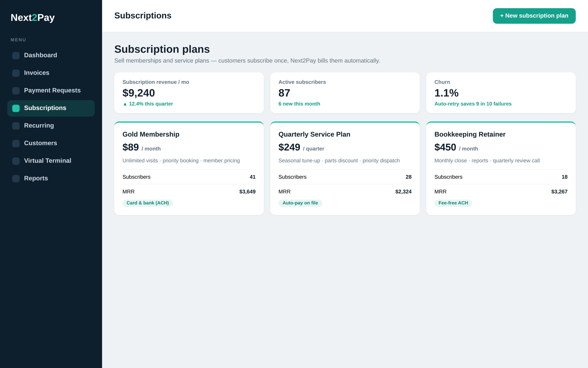Click the Invoices sidebar icon

coord(16,73)
